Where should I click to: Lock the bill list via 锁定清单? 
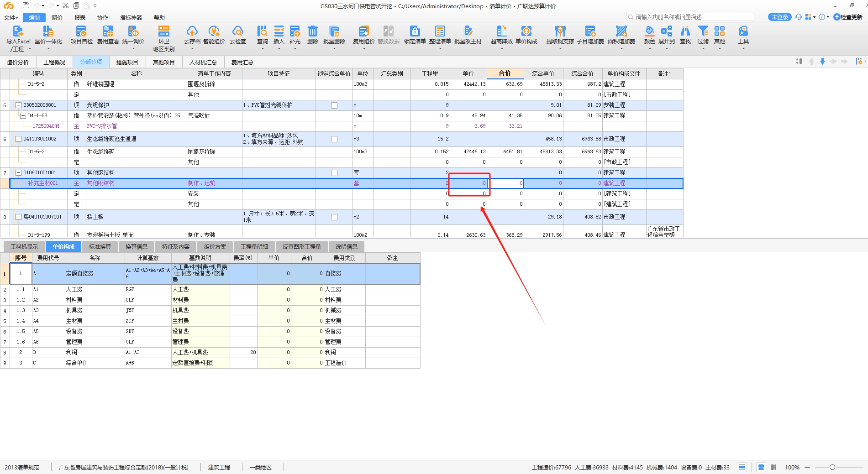(x=415, y=35)
